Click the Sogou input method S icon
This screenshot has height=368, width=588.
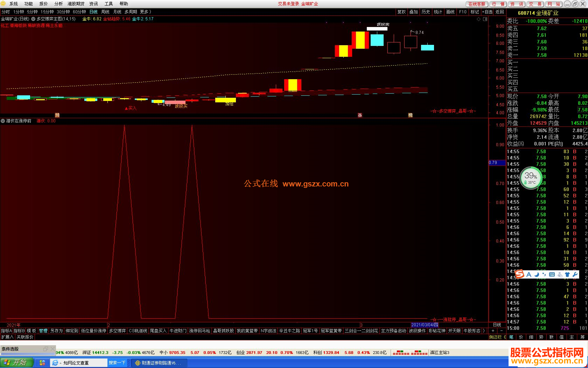pos(520,274)
